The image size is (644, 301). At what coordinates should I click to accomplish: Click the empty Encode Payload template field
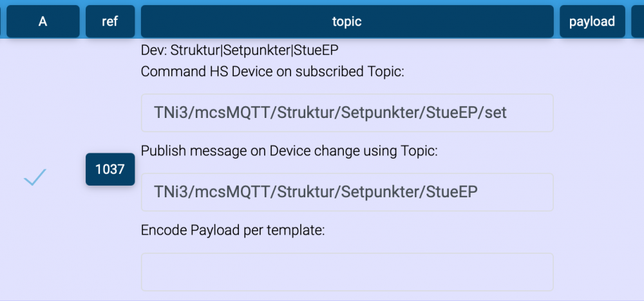(347, 271)
